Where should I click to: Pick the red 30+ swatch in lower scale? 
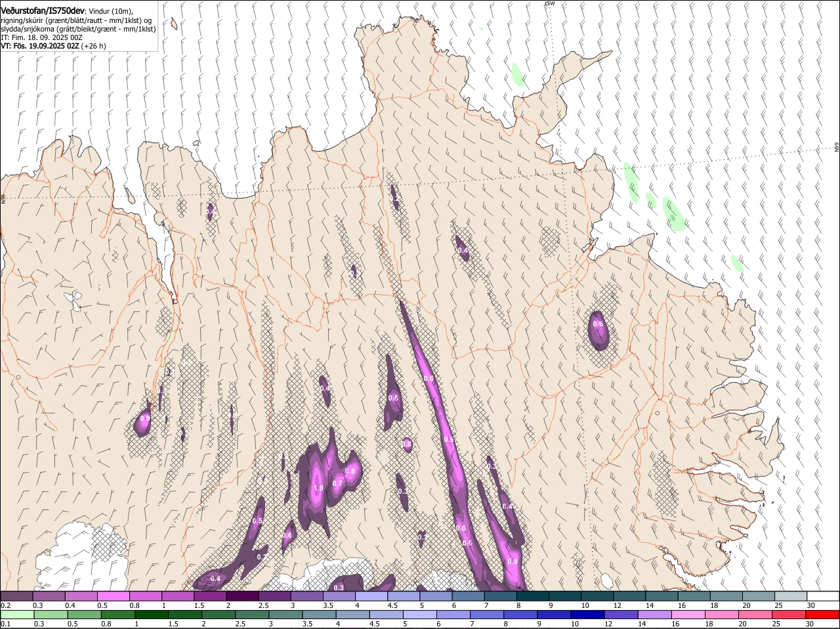[823, 615]
